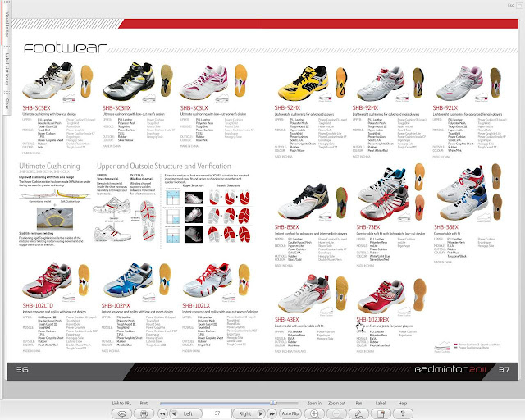Open the Label List Index side tab

(x=7, y=69)
